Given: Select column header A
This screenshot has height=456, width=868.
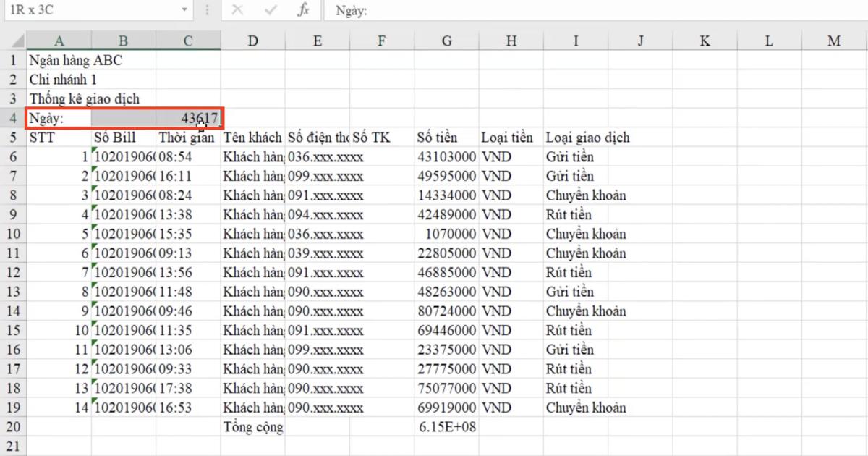Looking at the screenshot, I should 59,41.
